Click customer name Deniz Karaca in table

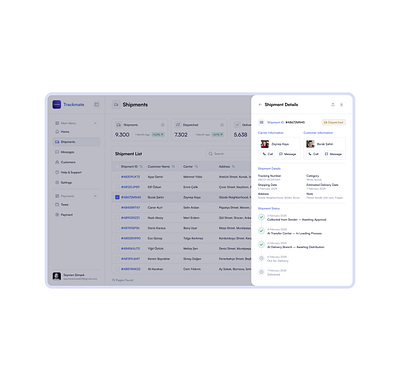tap(156, 228)
